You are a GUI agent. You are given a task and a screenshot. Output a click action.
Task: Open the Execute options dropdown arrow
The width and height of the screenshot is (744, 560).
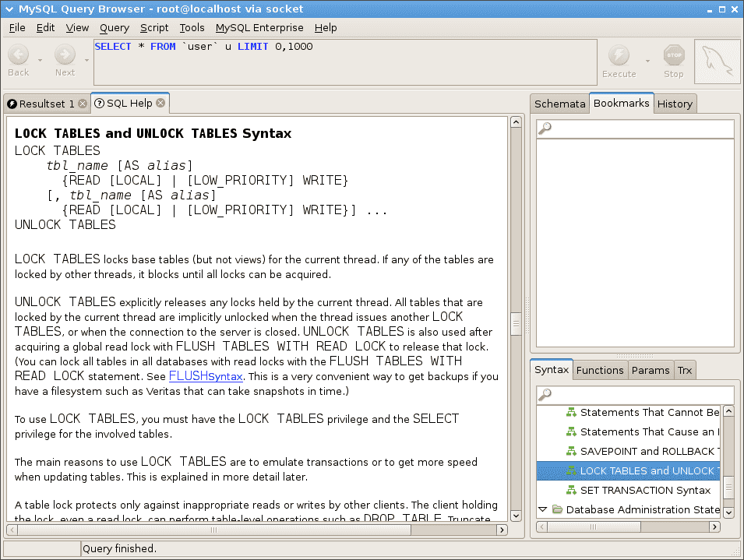(x=647, y=61)
